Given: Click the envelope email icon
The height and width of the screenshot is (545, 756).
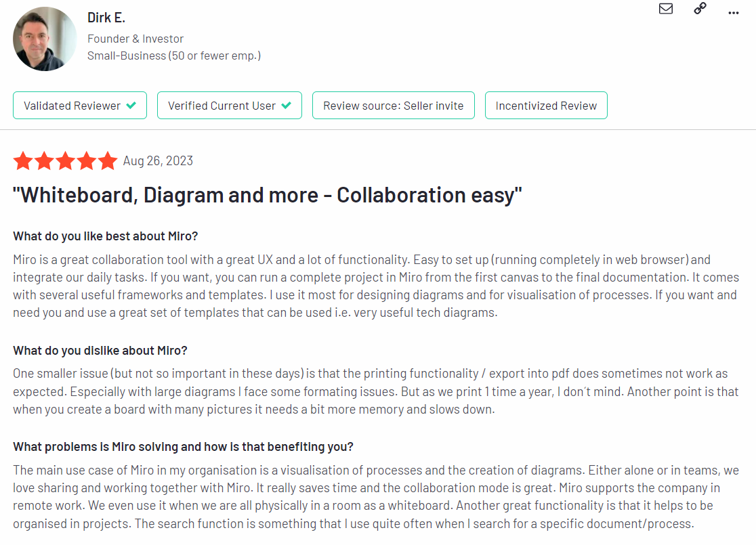Looking at the screenshot, I should click(x=666, y=9).
